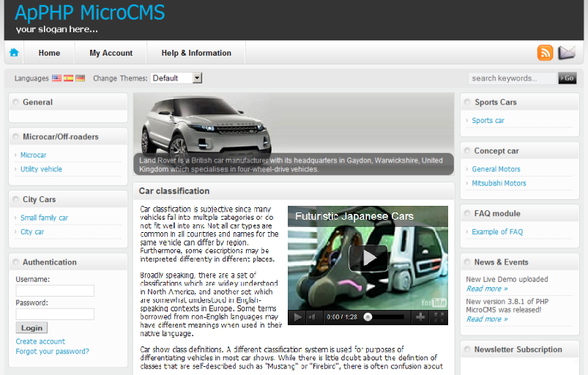Click the Go search button

[x=567, y=78]
